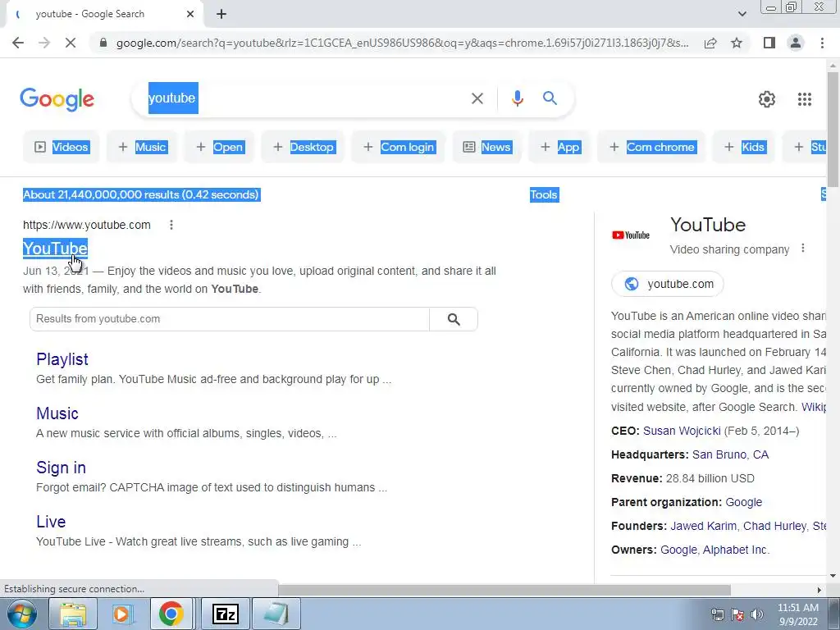Open the three-dot menu beside https://www.youtube.com
The width and height of the screenshot is (840, 630).
pos(171,225)
